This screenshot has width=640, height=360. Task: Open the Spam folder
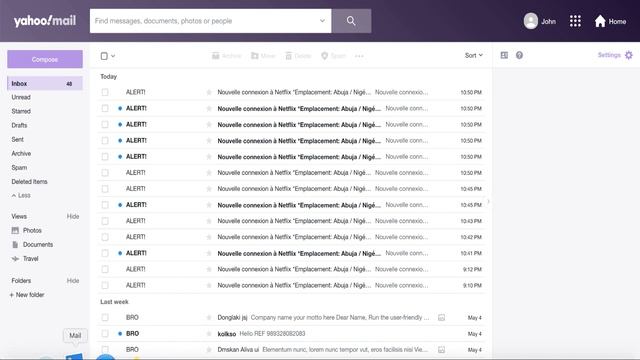[x=19, y=168]
